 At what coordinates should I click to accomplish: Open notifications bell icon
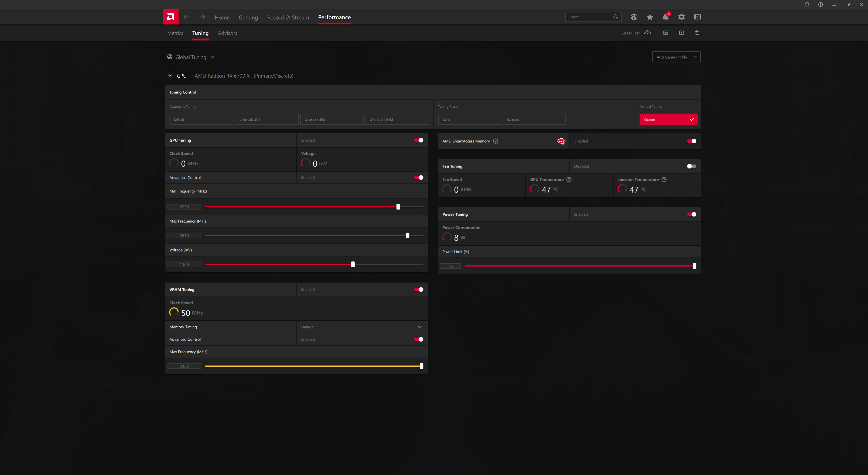665,17
